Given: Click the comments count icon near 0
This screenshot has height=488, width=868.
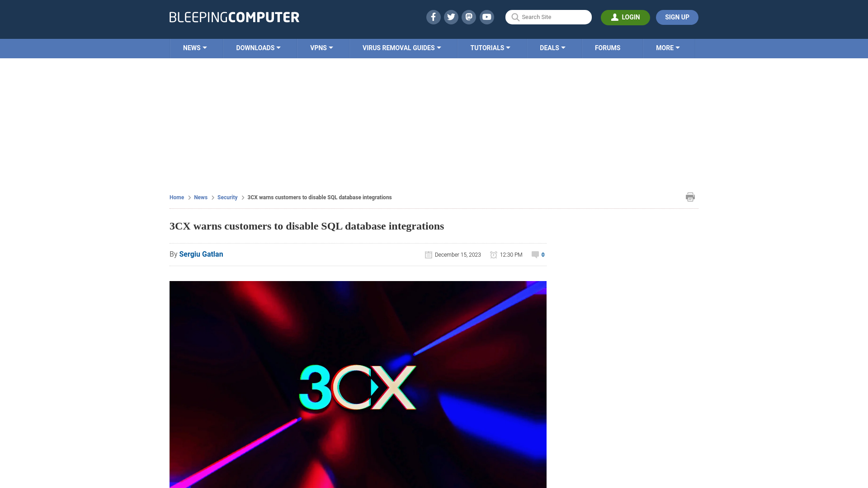Looking at the screenshot, I should click(534, 254).
